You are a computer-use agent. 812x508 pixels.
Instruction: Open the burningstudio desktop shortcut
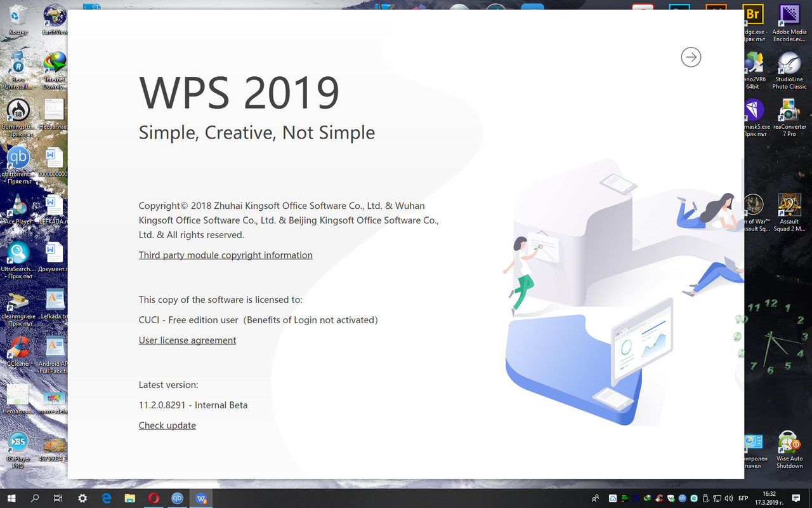18,117
